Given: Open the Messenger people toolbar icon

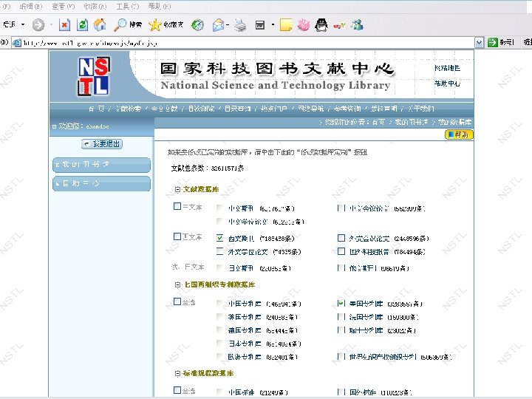Looking at the screenshot, I should click(358, 25).
